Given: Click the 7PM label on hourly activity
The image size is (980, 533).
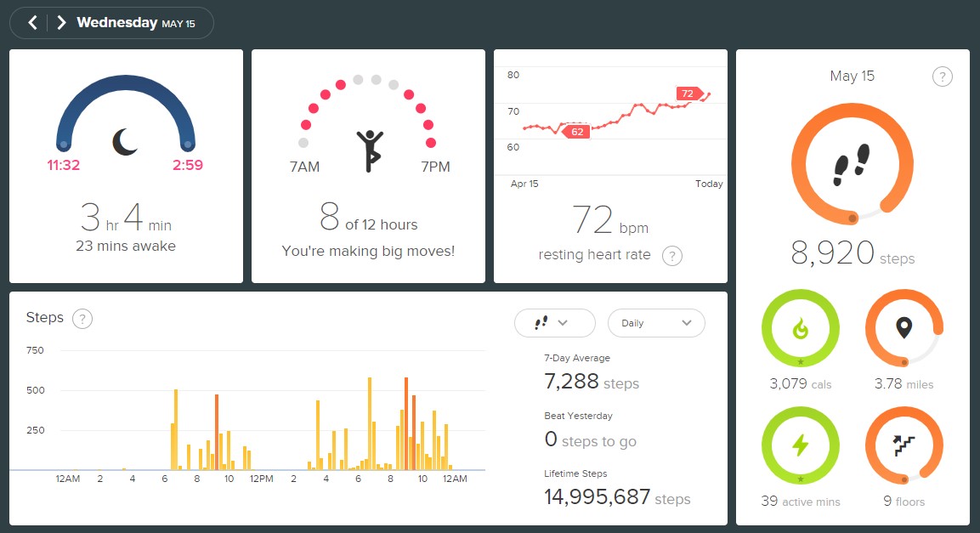Looking at the screenshot, I should pyautogui.click(x=436, y=167).
